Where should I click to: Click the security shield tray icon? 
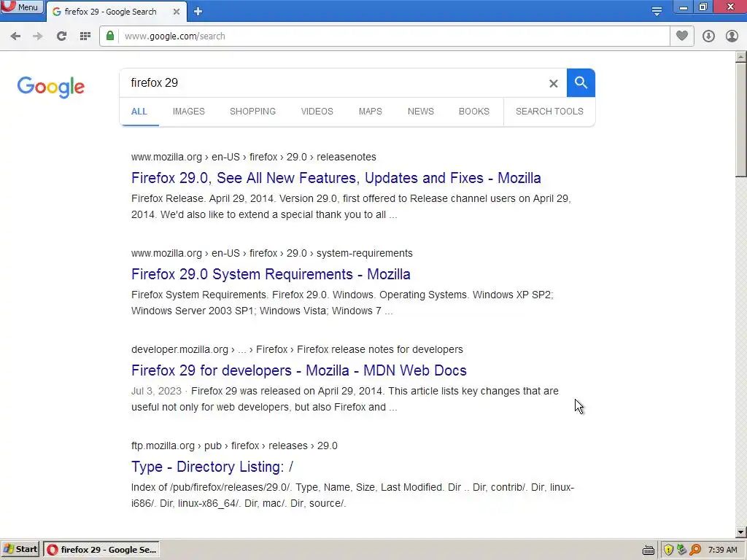point(668,550)
